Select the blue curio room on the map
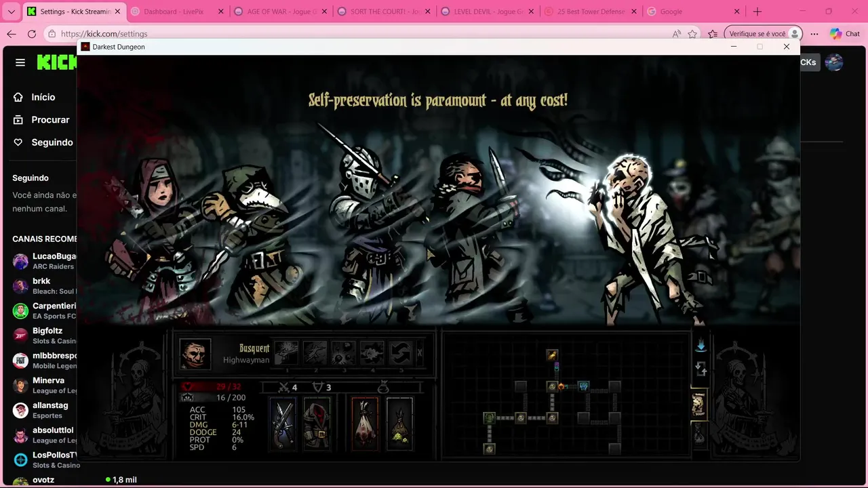The width and height of the screenshot is (868, 488). (583, 386)
